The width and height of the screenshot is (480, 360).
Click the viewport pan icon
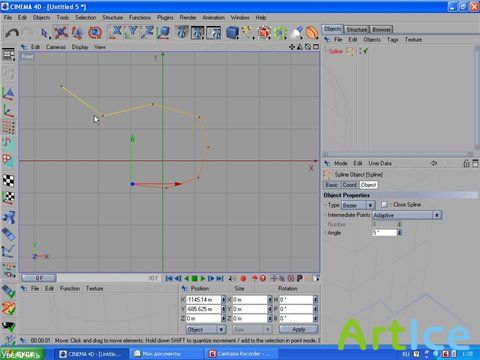pyautogui.click(x=292, y=47)
